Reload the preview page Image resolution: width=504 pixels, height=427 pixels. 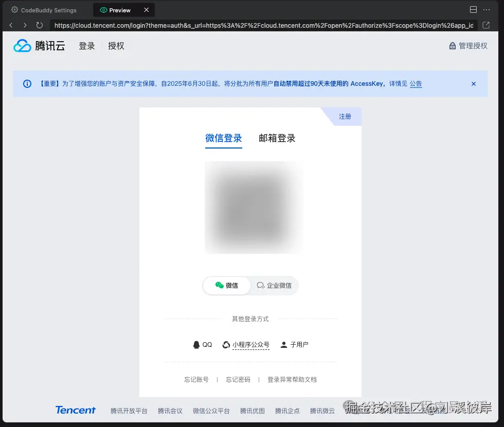click(x=39, y=25)
